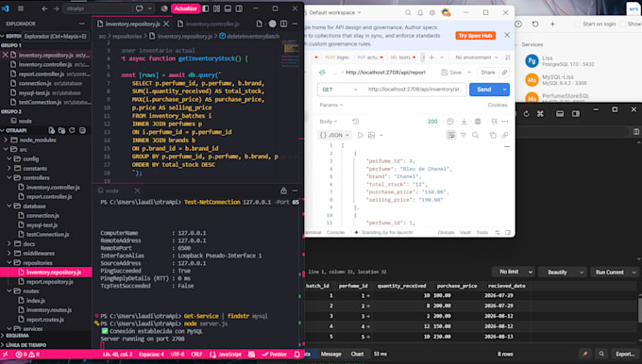Click the blue Send button
The image size is (642, 364).
(x=484, y=90)
